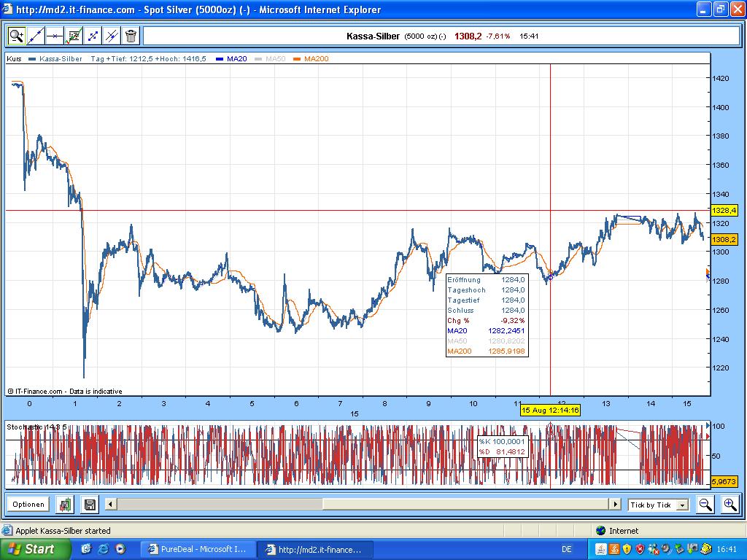Open the Windows Start menu
Viewport: 747px width, 560px height.
(30, 549)
